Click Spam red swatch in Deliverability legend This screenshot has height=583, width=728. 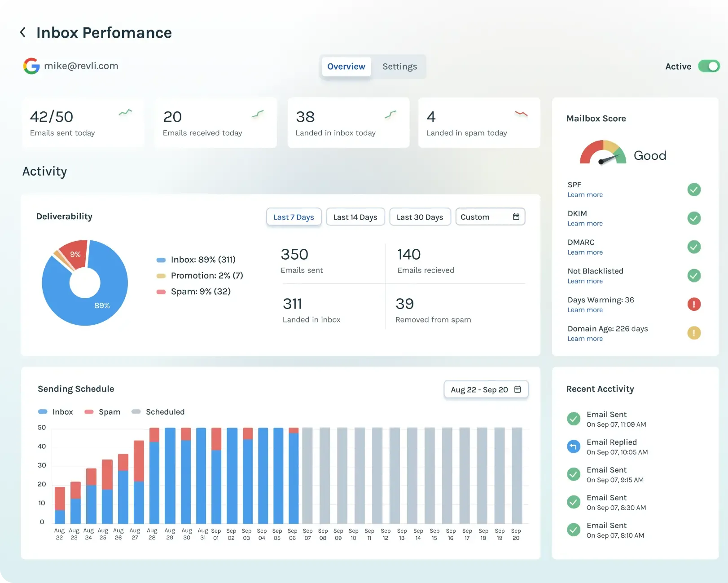click(x=161, y=292)
